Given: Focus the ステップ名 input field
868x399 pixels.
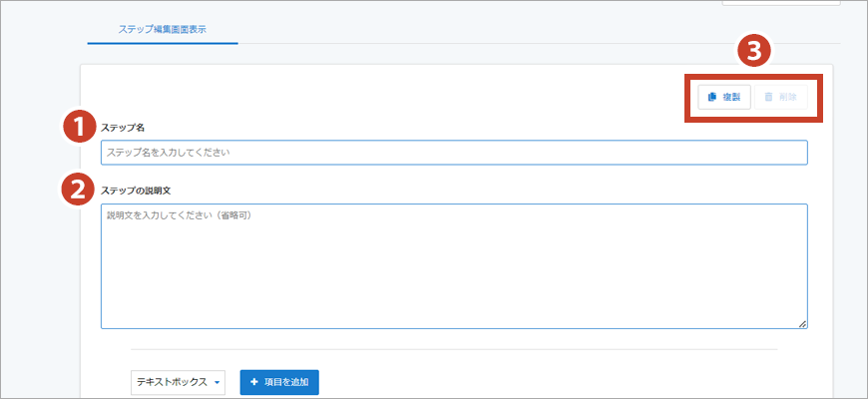Looking at the screenshot, I should tap(453, 153).
